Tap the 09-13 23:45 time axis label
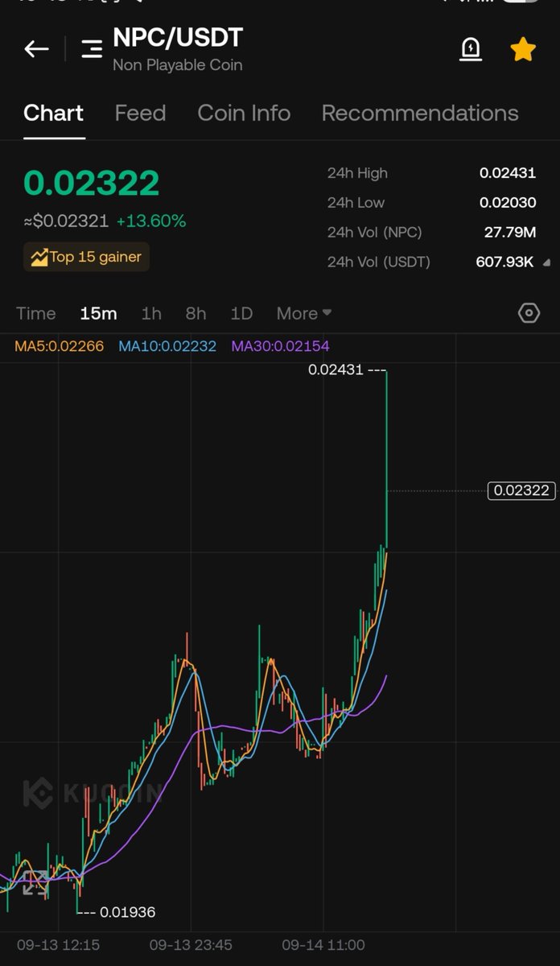 tap(191, 944)
